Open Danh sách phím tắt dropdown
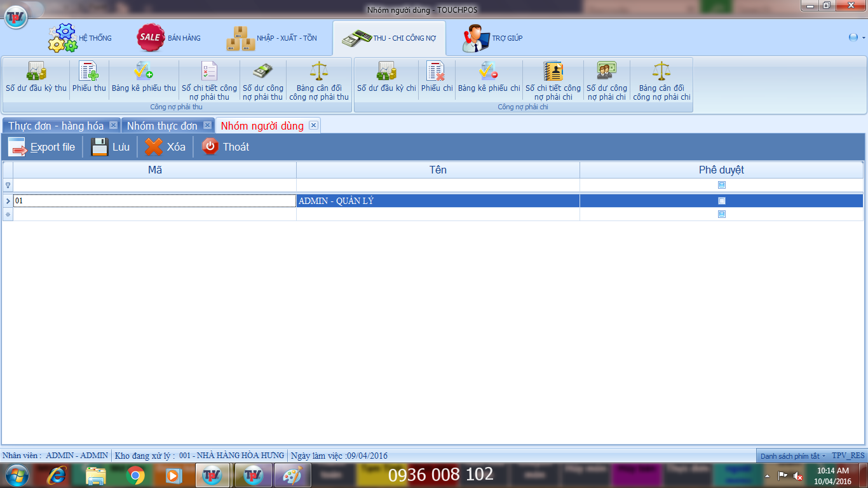 [x=792, y=456]
